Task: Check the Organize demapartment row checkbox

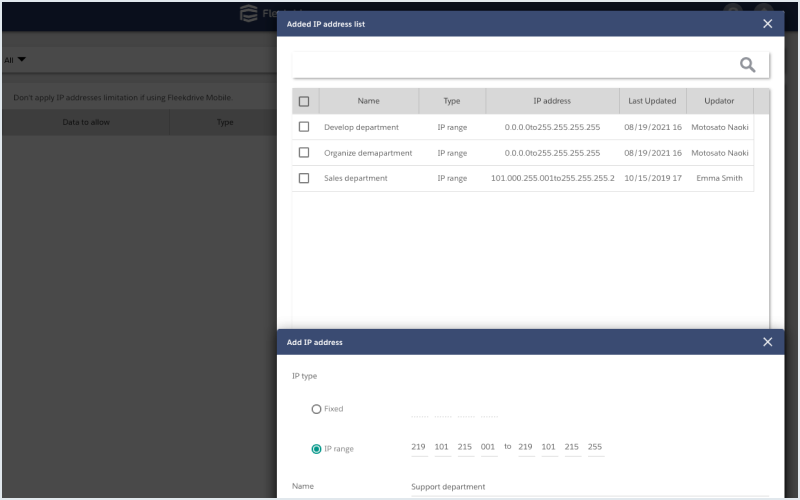Action: pyautogui.click(x=304, y=152)
